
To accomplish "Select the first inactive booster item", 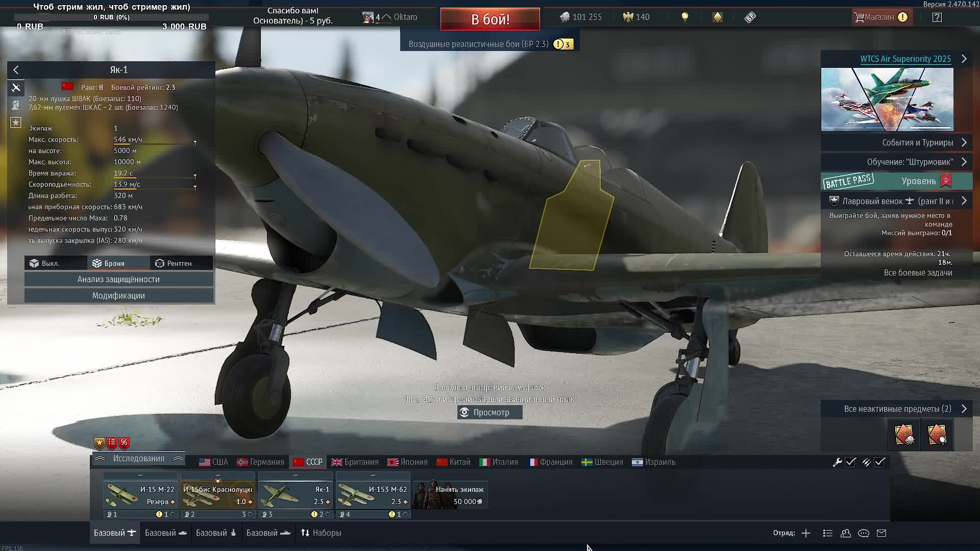I will [904, 435].
